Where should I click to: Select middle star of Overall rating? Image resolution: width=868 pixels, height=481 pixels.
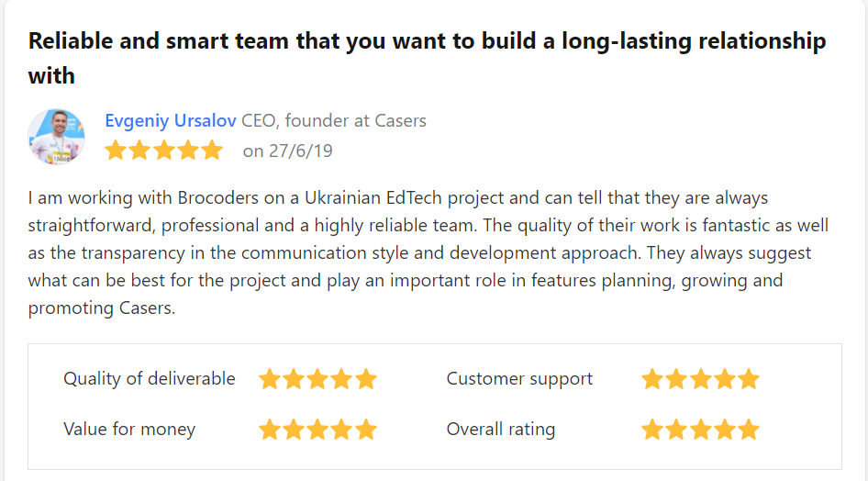click(700, 430)
